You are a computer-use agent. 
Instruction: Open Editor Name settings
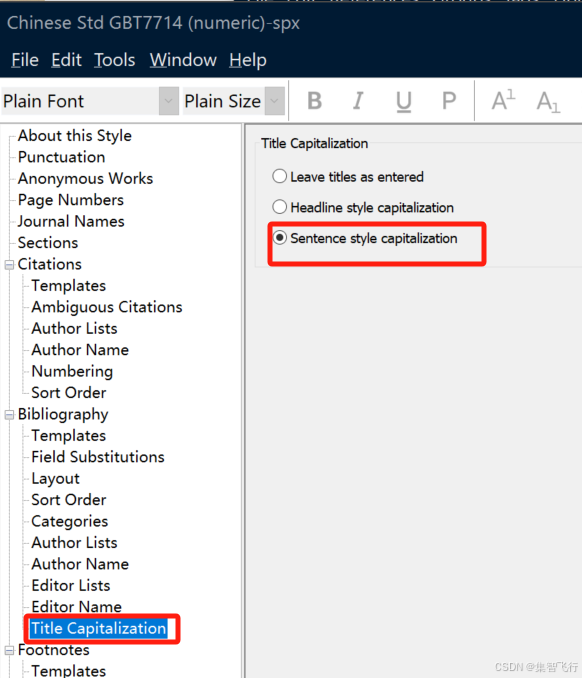[76, 607]
